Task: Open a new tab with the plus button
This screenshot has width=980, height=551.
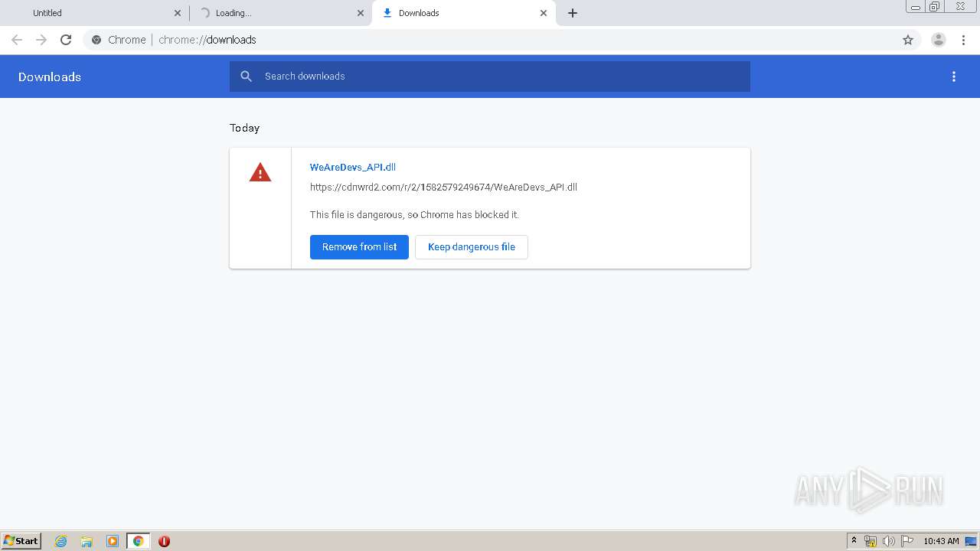Action: 573,13
